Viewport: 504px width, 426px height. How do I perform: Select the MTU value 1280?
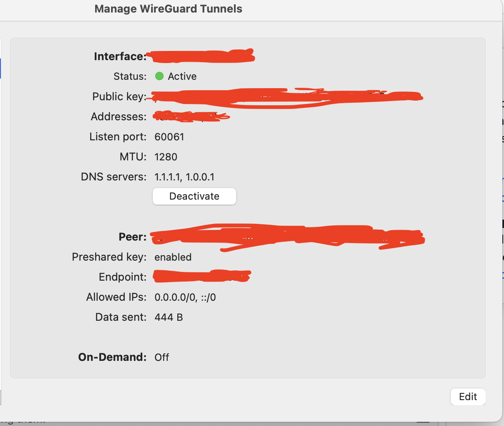(x=166, y=157)
